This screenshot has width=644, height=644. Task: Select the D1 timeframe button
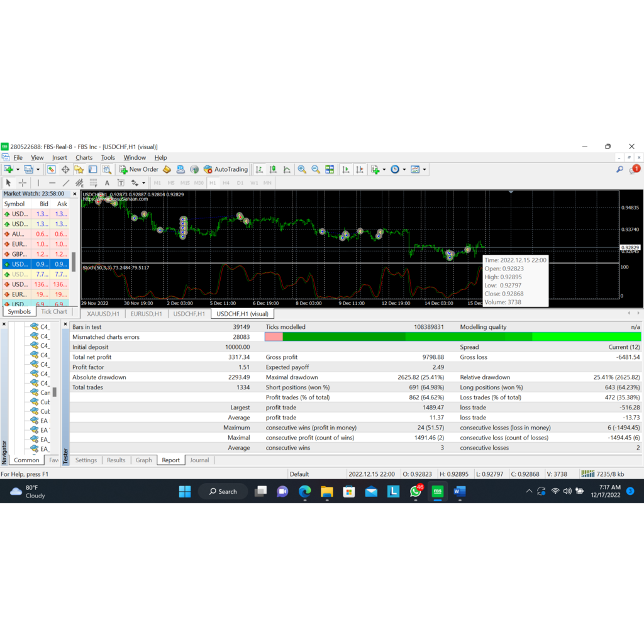240,183
